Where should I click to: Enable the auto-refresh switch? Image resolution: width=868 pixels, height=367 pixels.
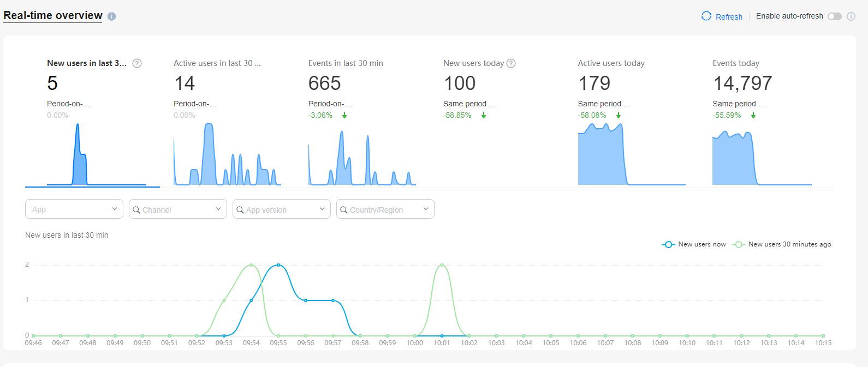pyautogui.click(x=834, y=16)
